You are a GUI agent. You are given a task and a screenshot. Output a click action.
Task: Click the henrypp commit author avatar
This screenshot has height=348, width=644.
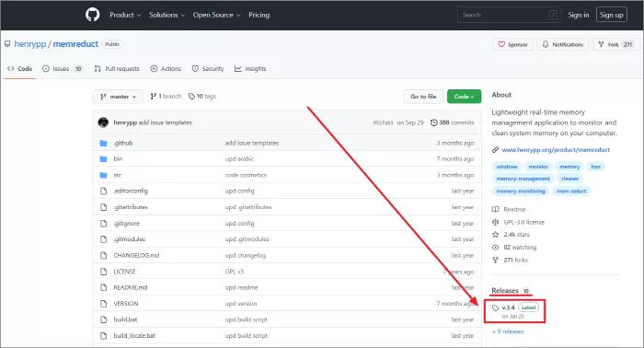pyautogui.click(x=103, y=122)
